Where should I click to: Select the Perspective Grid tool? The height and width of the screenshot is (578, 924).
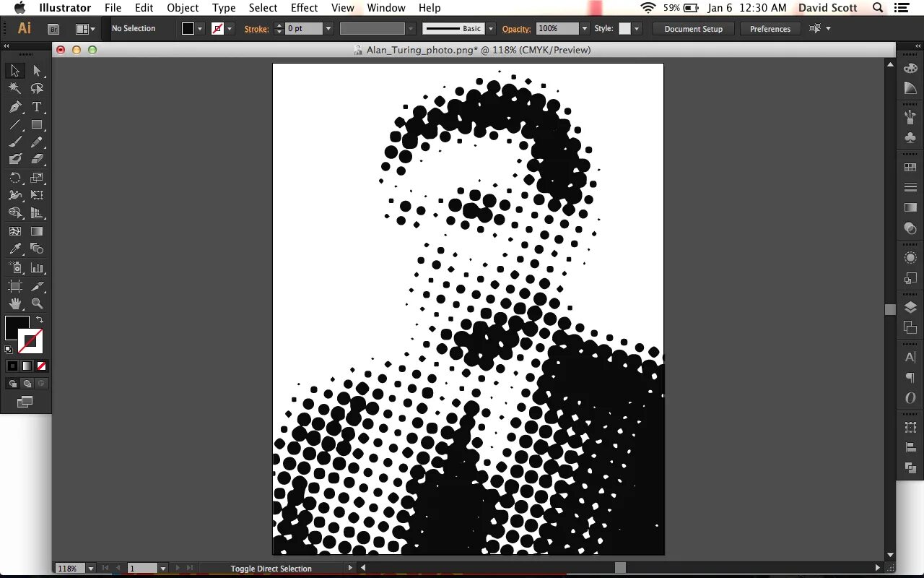pos(37,213)
